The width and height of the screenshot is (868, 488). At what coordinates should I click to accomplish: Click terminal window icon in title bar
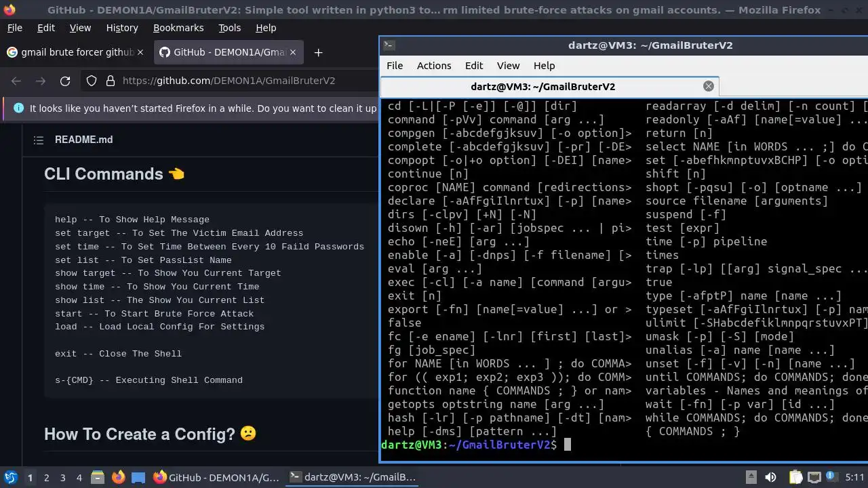click(x=389, y=45)
